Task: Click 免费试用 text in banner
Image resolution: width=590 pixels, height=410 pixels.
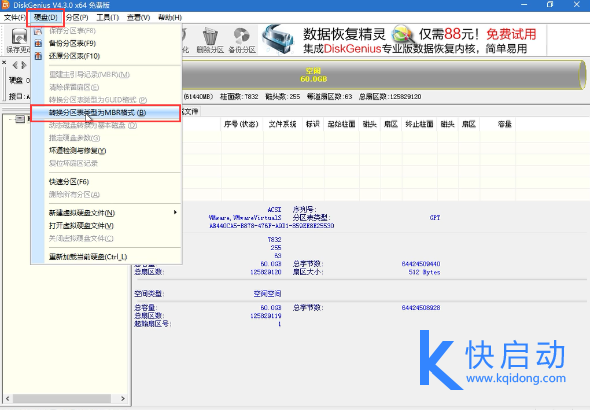Action: pyautogui.click(x=511, y=34)
